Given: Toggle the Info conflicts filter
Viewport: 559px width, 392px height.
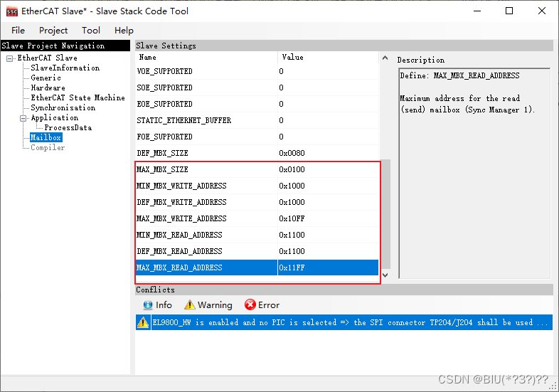Looking at the screenshot, I should (x=157, y=305).
